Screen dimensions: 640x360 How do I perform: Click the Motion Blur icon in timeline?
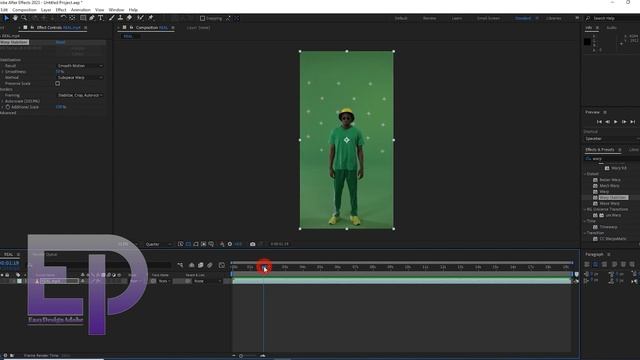pyautogui.click(x=210, y=265)
